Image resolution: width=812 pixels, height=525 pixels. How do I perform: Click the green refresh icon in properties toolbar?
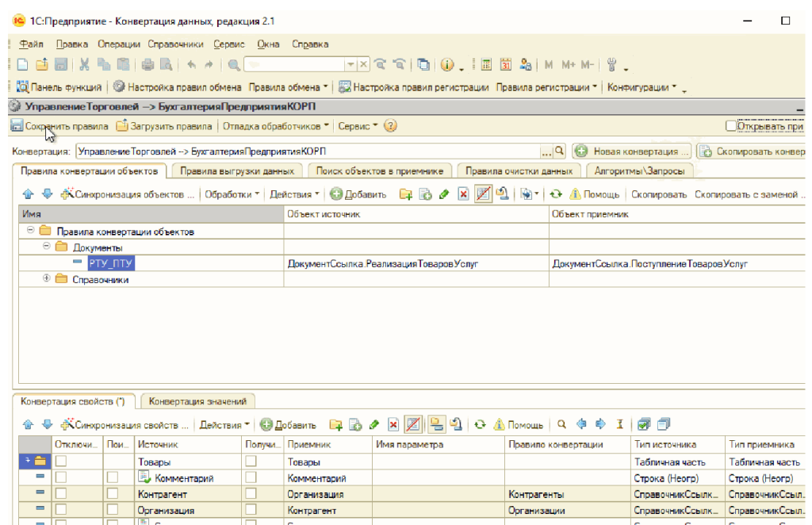click(x=479, y=425)
